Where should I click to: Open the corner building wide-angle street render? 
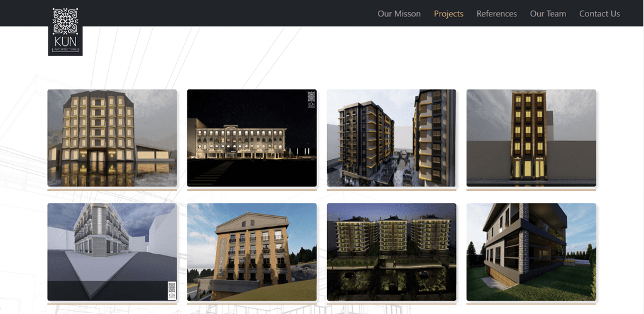pyautogui.click(x=112, y=252)
